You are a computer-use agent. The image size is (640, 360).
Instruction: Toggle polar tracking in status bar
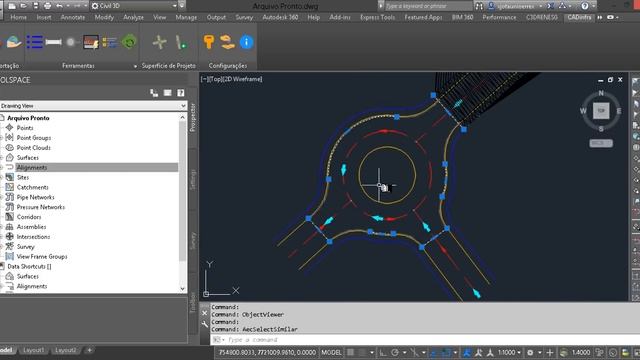click(x=395, y=352)
